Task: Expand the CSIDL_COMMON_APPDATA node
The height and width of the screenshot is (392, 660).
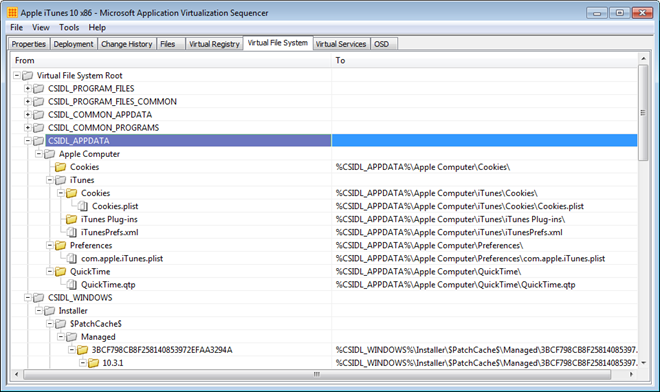Action: pyautogui.click(x=28, y=115)
